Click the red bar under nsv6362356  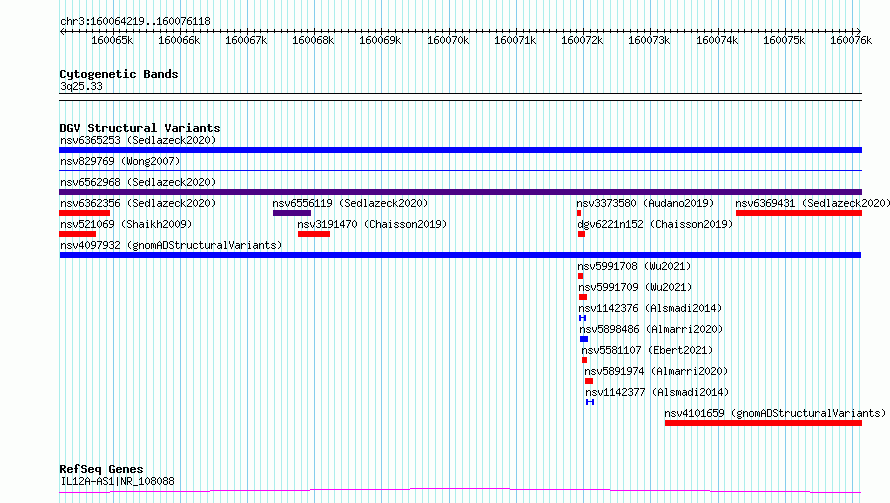click(x=85, y=213)
